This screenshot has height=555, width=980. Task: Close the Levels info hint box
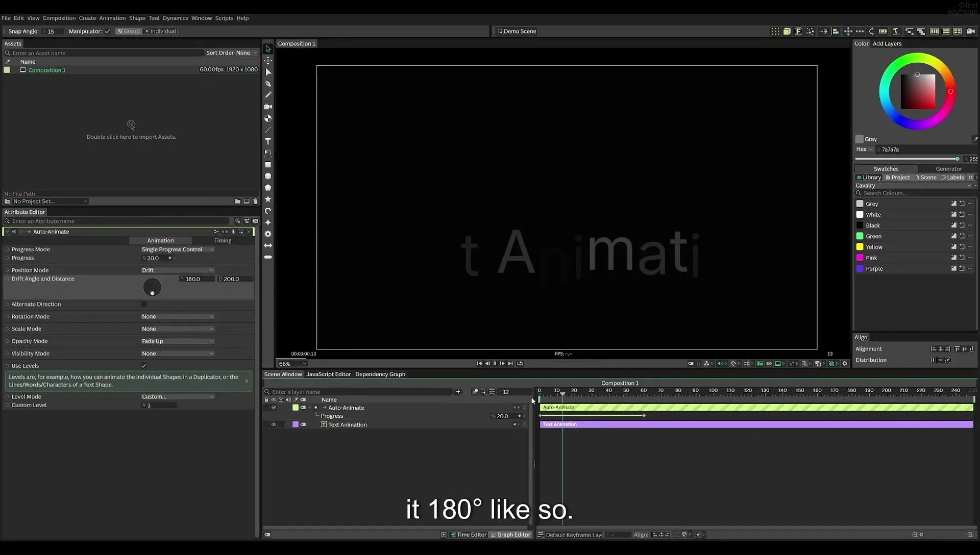click(247, 381)
